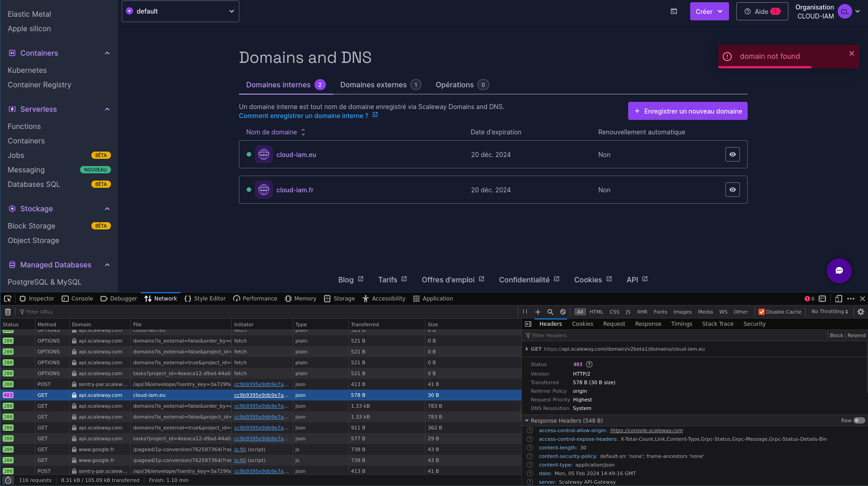Collapse the Serverless sidebar section
868x486 pixels.
click(107, 109)
